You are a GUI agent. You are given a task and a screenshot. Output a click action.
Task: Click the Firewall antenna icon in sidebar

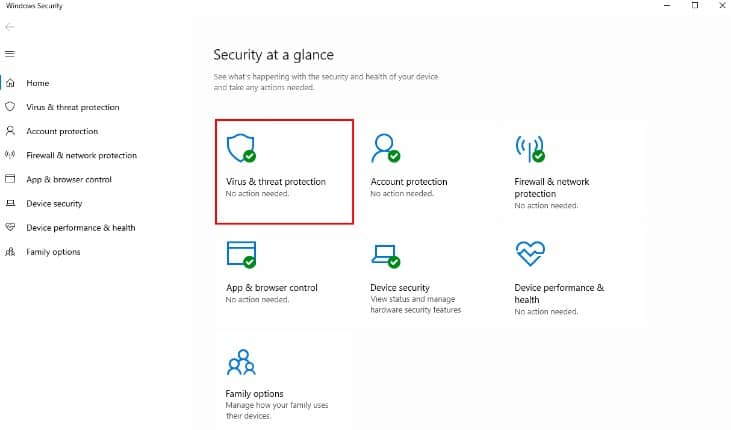coord(10,155)
